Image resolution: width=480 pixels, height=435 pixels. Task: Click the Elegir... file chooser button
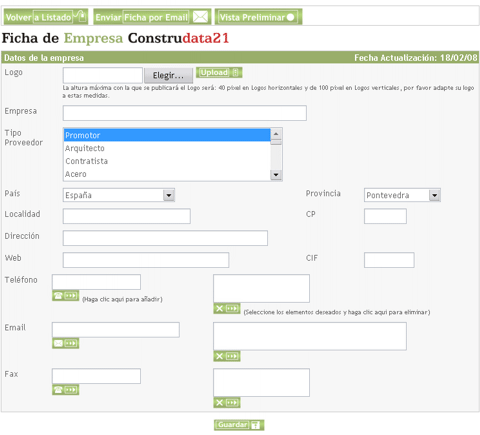[x=168, y=76]
